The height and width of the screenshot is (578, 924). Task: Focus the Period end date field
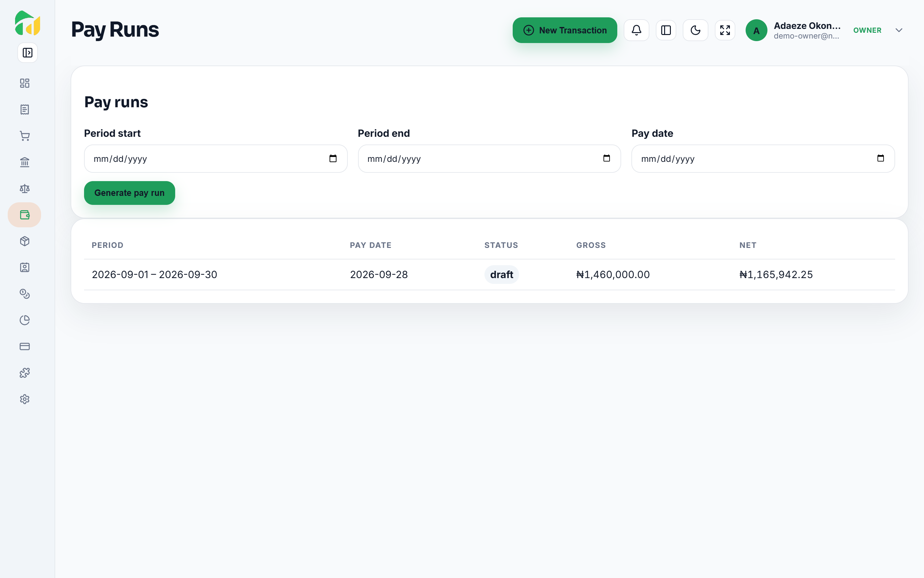tap(490, 159)
